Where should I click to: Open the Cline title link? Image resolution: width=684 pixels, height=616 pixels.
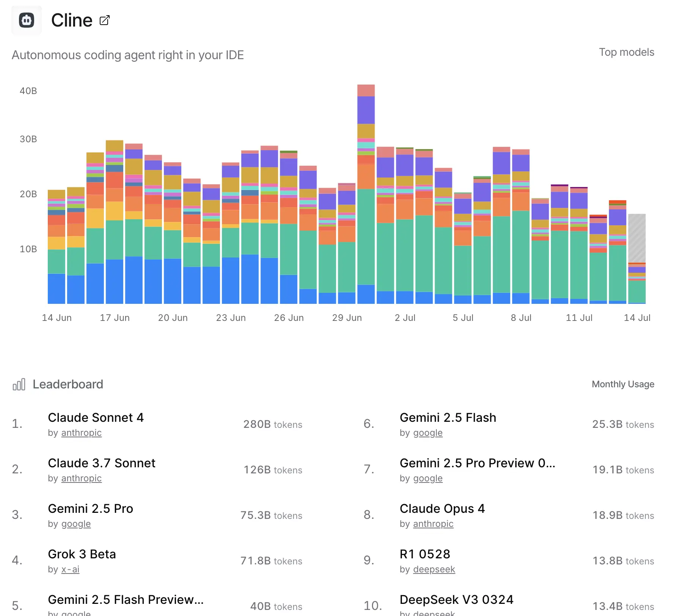click(x=72, y=20)
